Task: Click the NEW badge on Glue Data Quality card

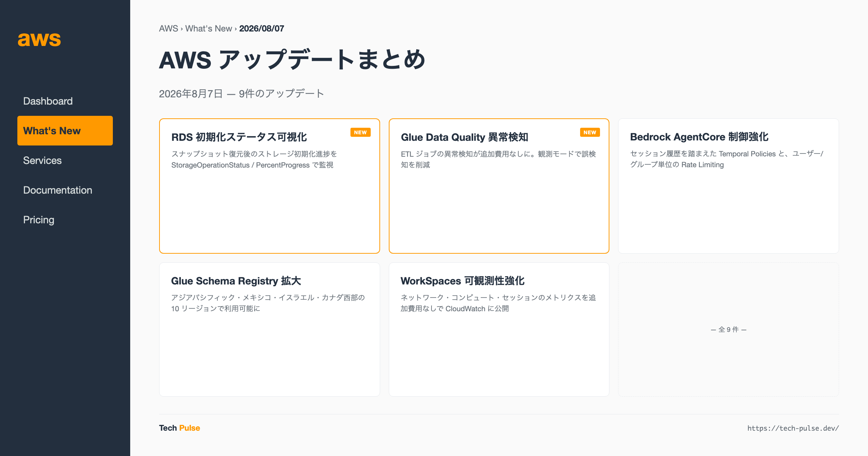Action: pos(590,132)
